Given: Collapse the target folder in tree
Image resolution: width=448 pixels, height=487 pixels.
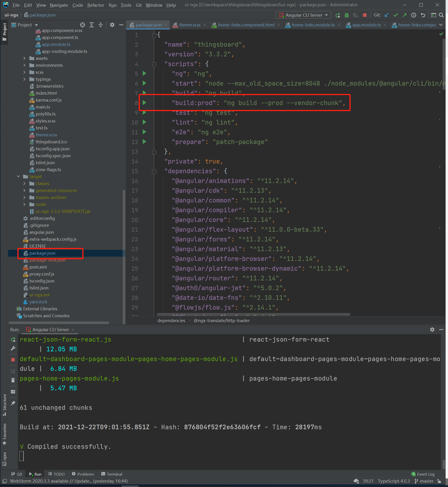Looking at the screenshot, I should (x=18, y=176).
